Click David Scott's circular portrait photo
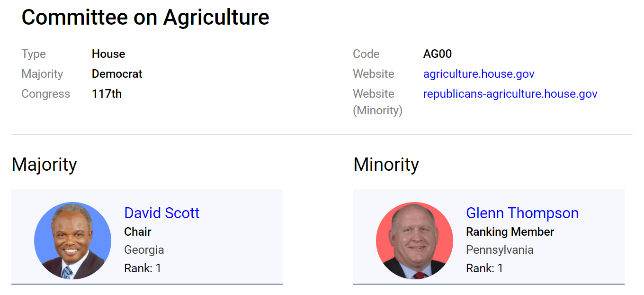 (72, 240)
